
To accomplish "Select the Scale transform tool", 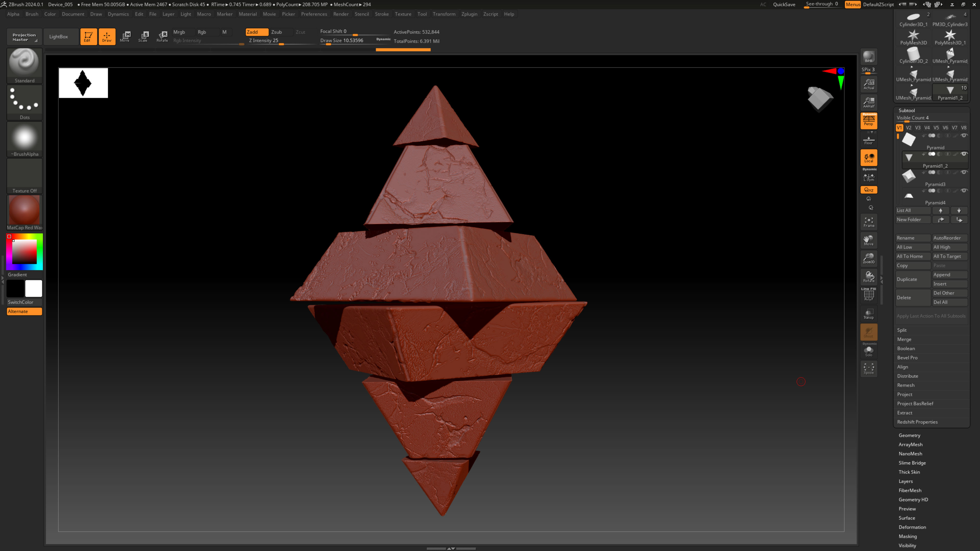I will (x=143, y=36).
